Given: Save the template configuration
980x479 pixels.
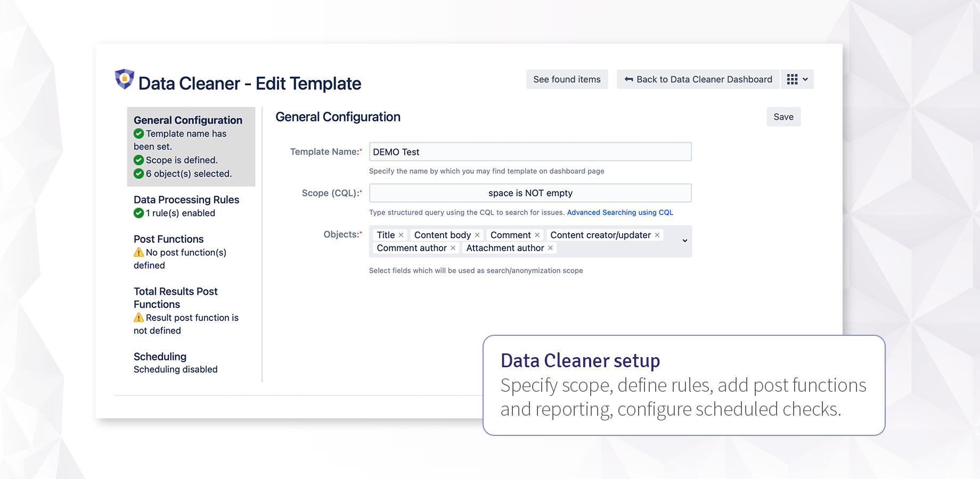Looking at the screenshot, I should (x=783, y=117).
